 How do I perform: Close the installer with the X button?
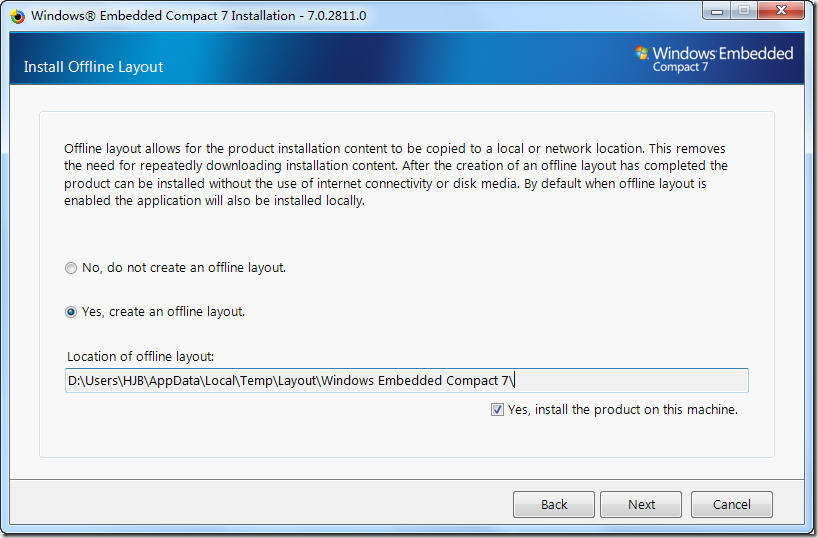tap(781, 10)
